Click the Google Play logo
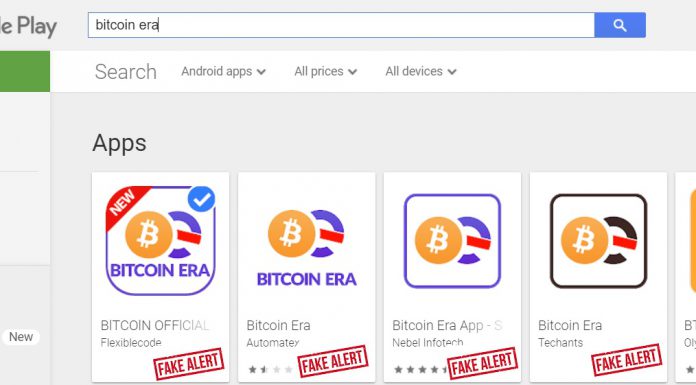Viewport: 696px width, 385px height. (28, 27)
